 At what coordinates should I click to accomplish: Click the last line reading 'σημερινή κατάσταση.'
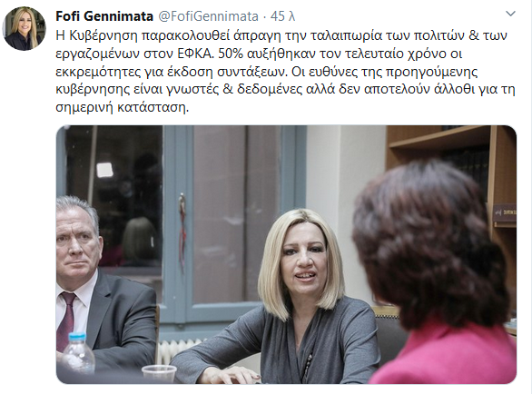click(123, 107)
